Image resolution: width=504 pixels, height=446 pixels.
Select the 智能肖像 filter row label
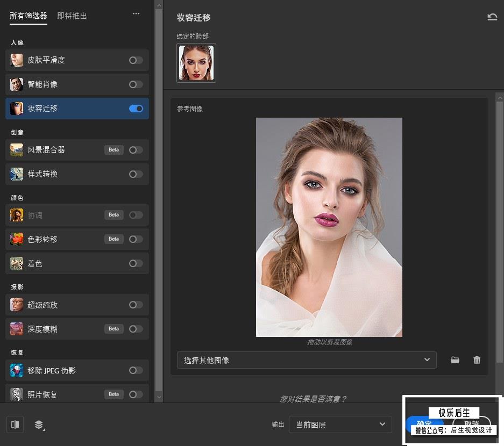pyautogui.click(x=42, y=84)
